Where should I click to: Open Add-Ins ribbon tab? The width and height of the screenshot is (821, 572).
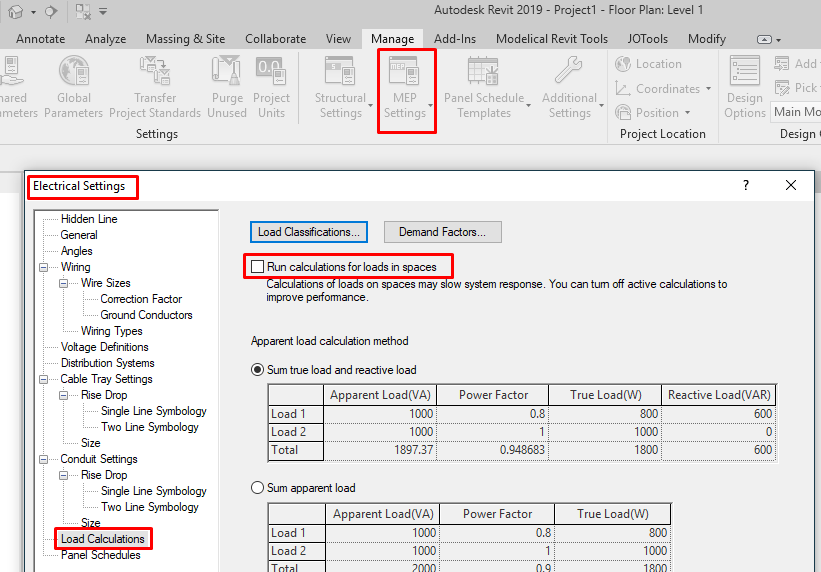(x=455, y=39)
